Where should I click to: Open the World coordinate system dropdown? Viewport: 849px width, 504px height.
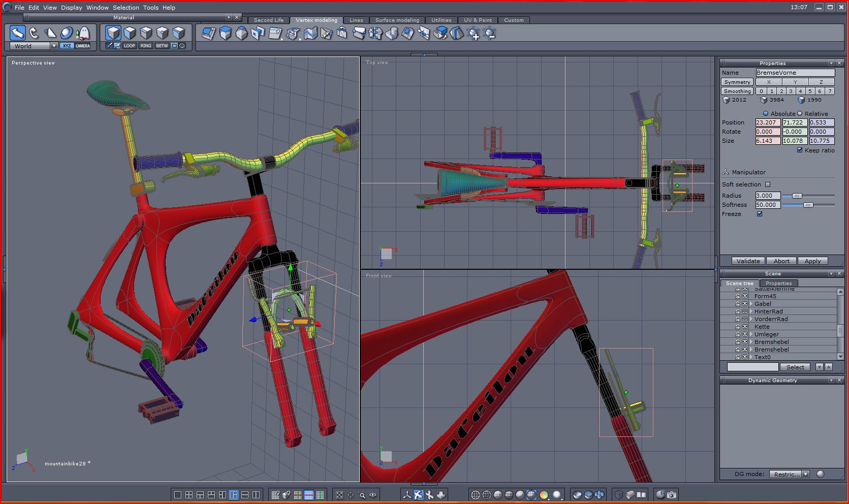coord(54,46)
